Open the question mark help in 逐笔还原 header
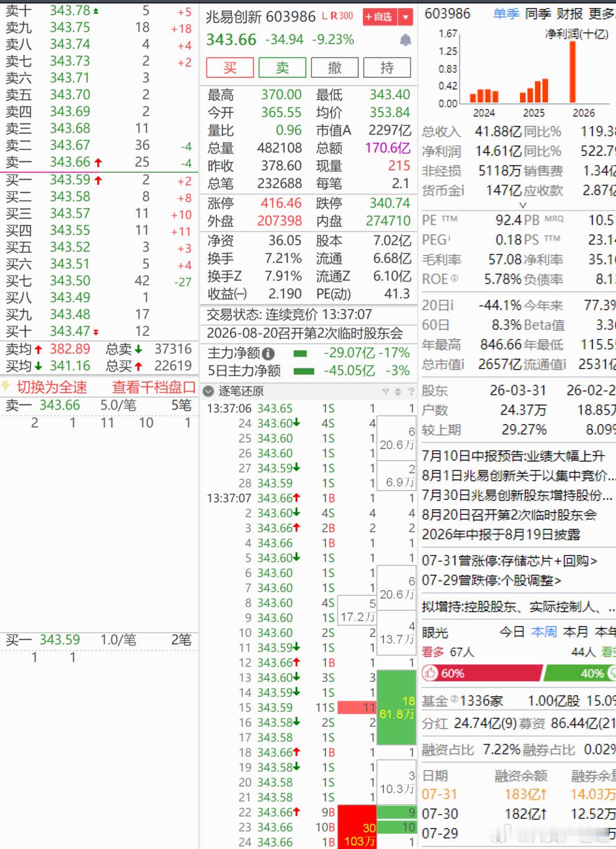This screenshot has width=616, height=849. click(x=411, y=391)
